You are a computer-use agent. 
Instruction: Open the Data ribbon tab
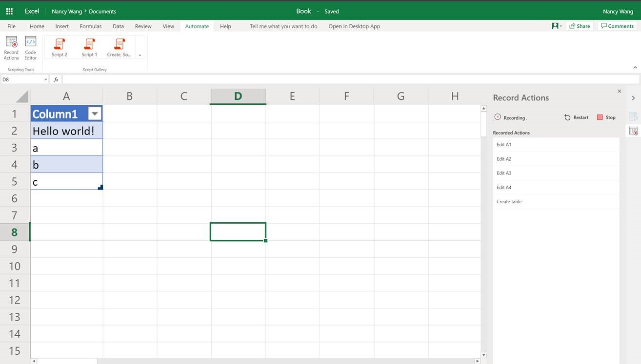coord(118,26)
